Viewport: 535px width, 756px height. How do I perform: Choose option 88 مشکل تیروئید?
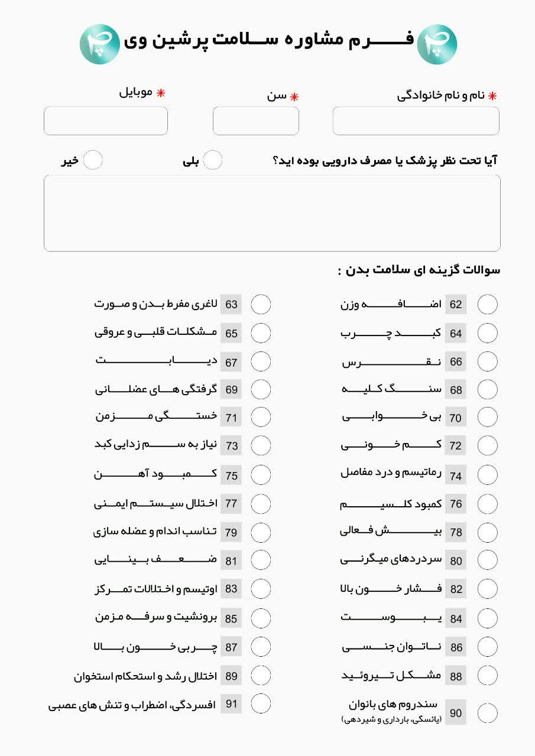[x=487, y=675]
